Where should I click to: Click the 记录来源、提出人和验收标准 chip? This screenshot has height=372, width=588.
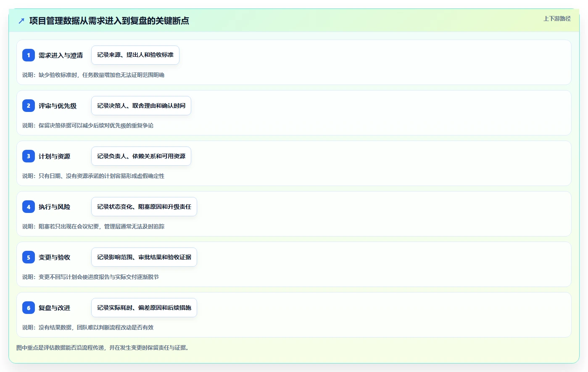pyautogui.click(x=135, y=55)
